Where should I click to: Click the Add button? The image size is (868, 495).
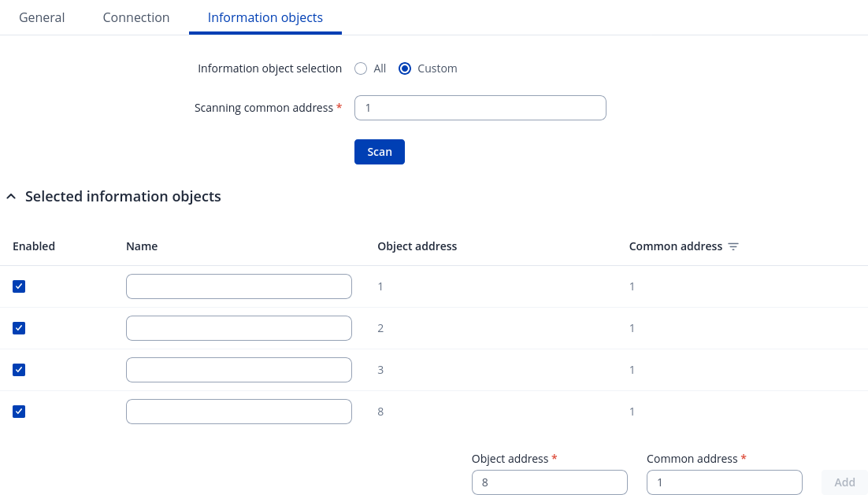click(x=844, y=482)
